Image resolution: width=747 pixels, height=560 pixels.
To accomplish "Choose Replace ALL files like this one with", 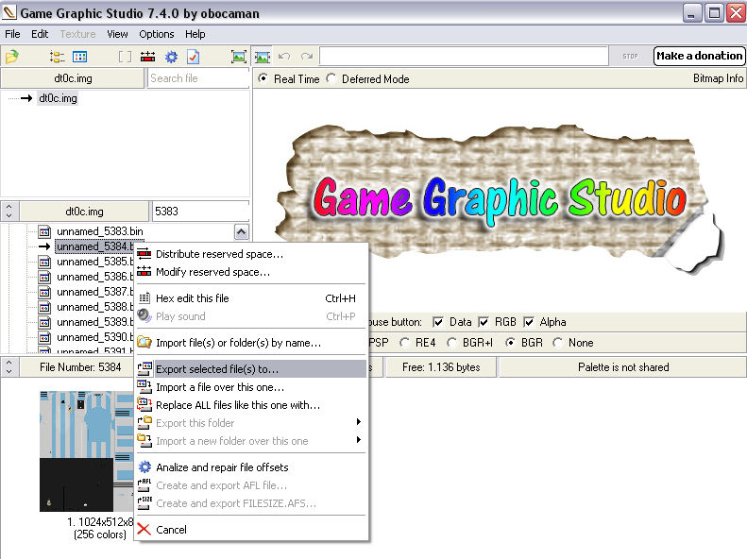I will pos(251,405).
